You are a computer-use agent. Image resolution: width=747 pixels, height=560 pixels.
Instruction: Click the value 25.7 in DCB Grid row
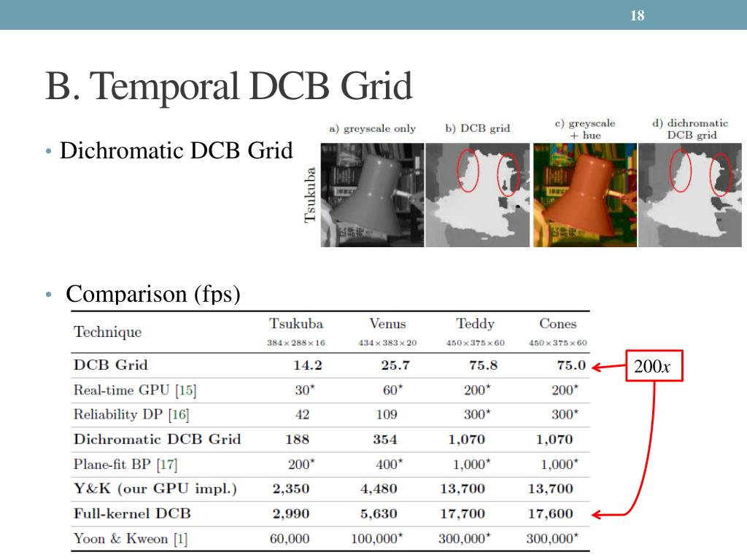[x=395, y=365]
